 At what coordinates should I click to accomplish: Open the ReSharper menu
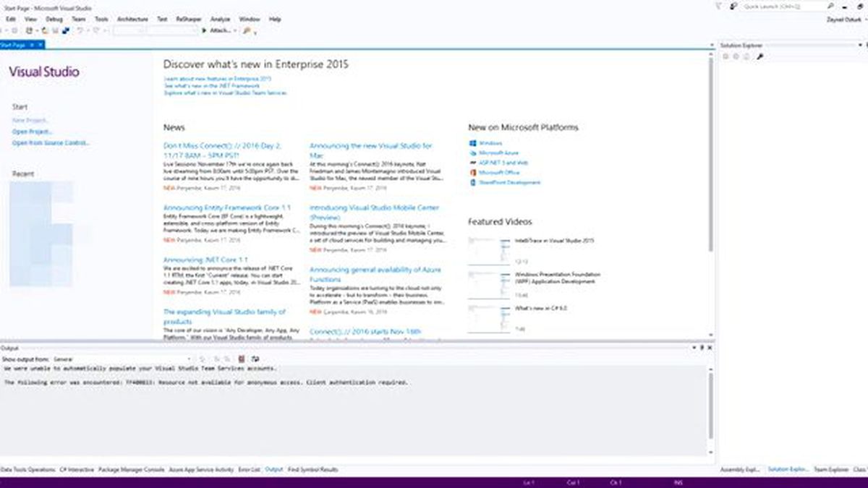click(x=189, y=19)
